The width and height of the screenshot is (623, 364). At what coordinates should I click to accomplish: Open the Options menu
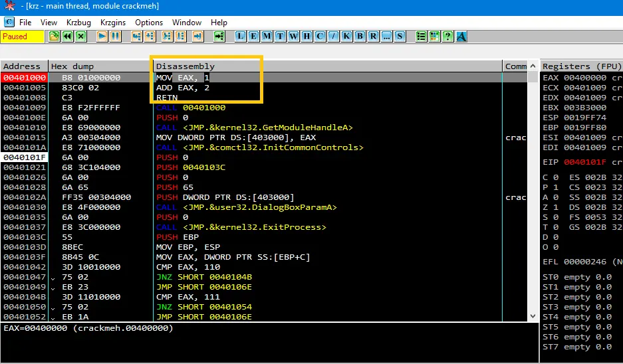(149, 22)
